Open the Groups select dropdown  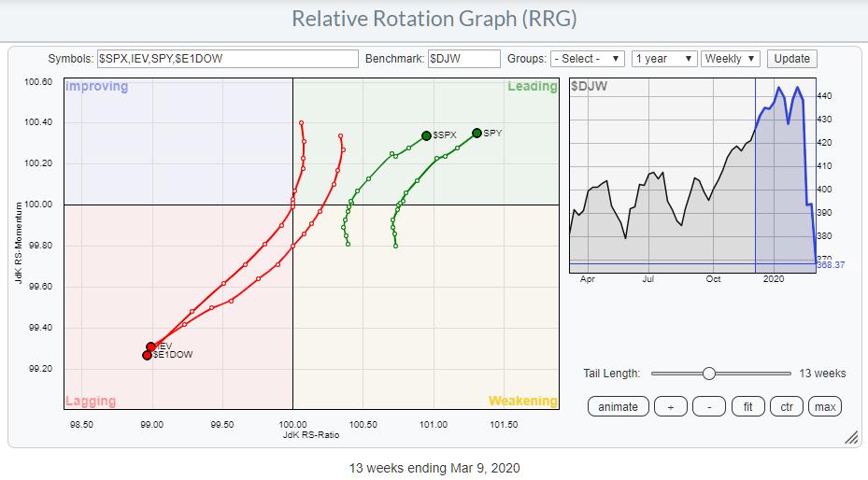pyautogui.click(x=588, y=59)
